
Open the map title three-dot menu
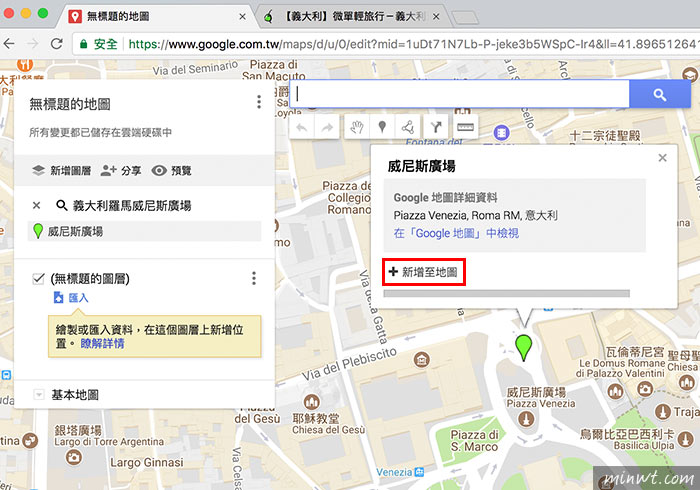pos(259,102)
